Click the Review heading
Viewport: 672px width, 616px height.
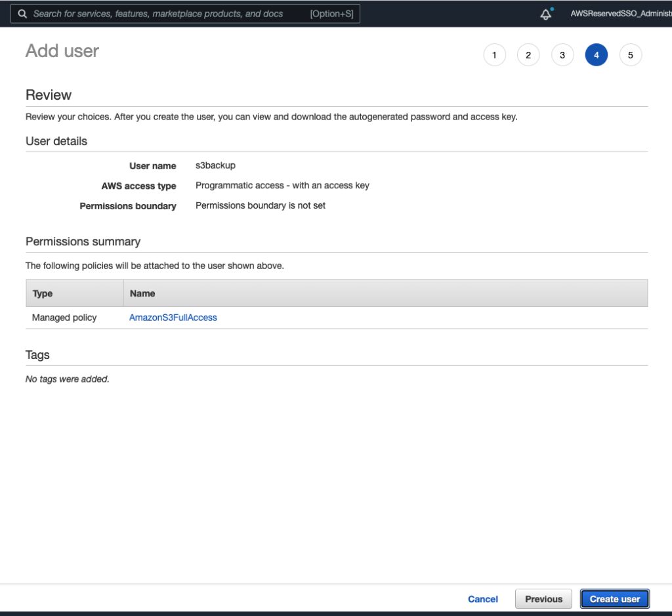[x=49, y=95]
